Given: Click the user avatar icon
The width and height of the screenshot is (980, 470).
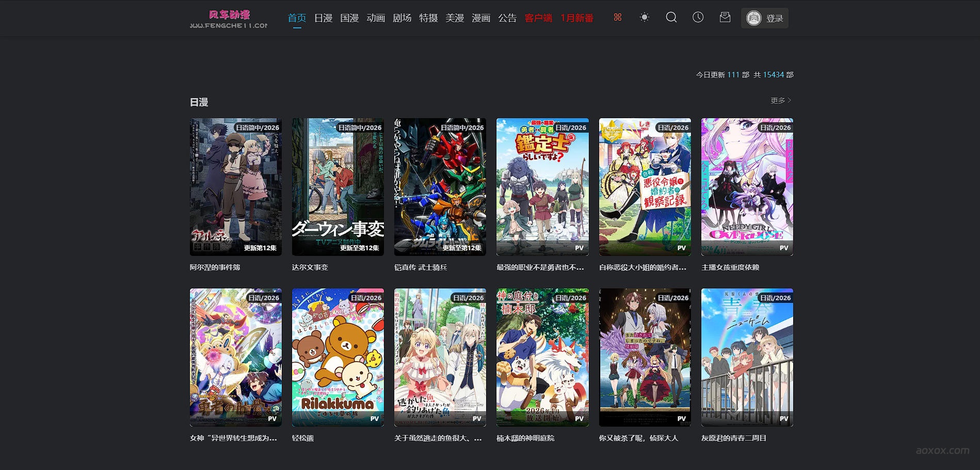Looking at the screenshot, I should tap(753, 19).
